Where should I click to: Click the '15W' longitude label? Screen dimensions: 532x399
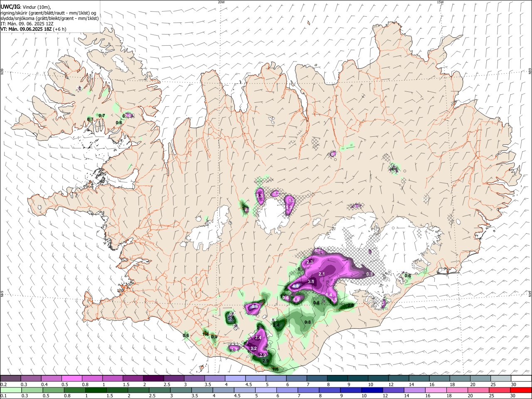(440, 2)
